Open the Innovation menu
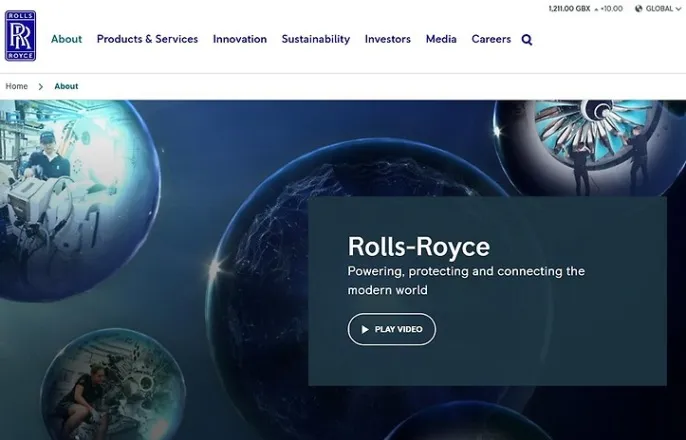The height and width of the screenshot is (440, 686). click(x=240, y=39)
